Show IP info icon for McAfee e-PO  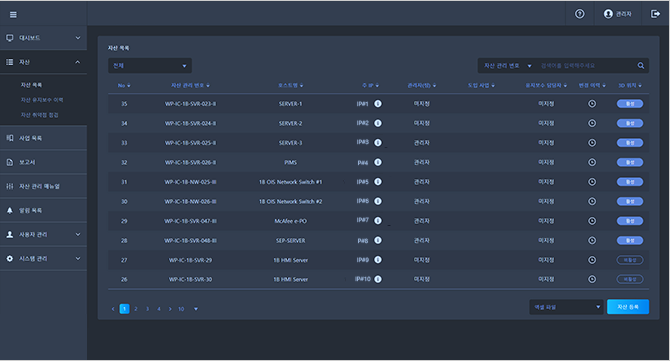378,221
